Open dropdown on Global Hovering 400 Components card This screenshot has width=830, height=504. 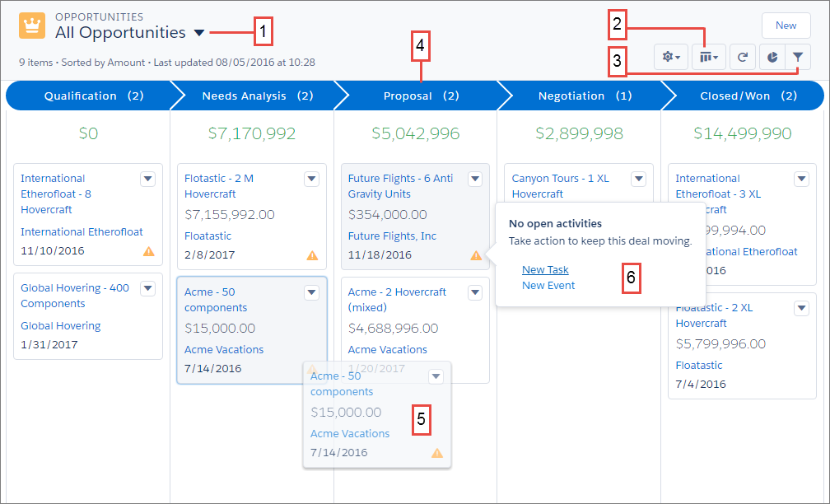click(x=147, y=288)
